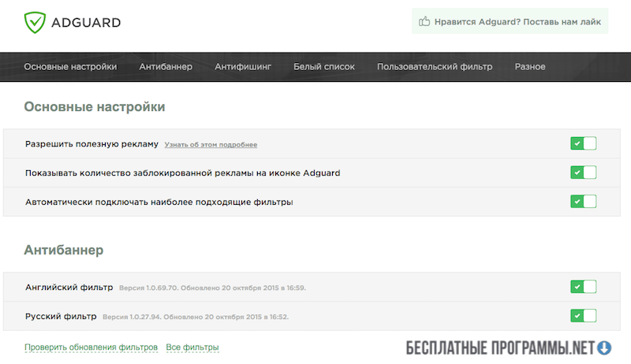
Task: Open the Пользовательский фильтр menu tab
Action: tap(435, 67)
